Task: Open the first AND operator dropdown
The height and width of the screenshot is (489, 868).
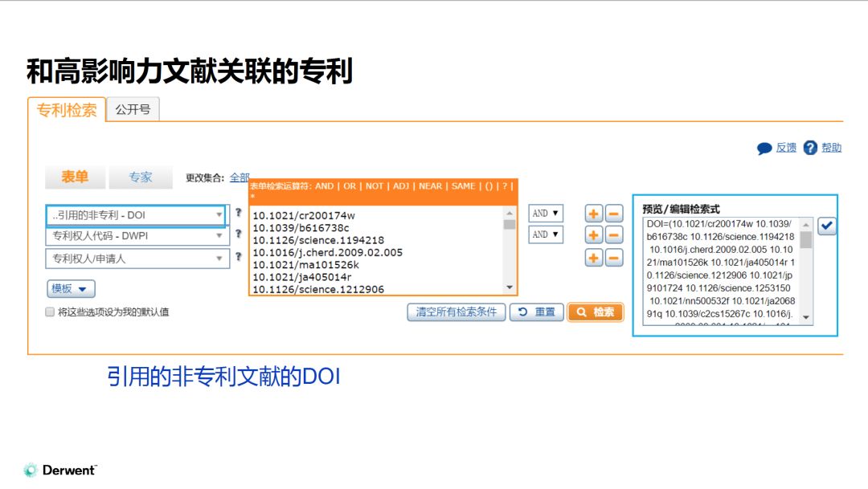Action: (x=545, y=213)
